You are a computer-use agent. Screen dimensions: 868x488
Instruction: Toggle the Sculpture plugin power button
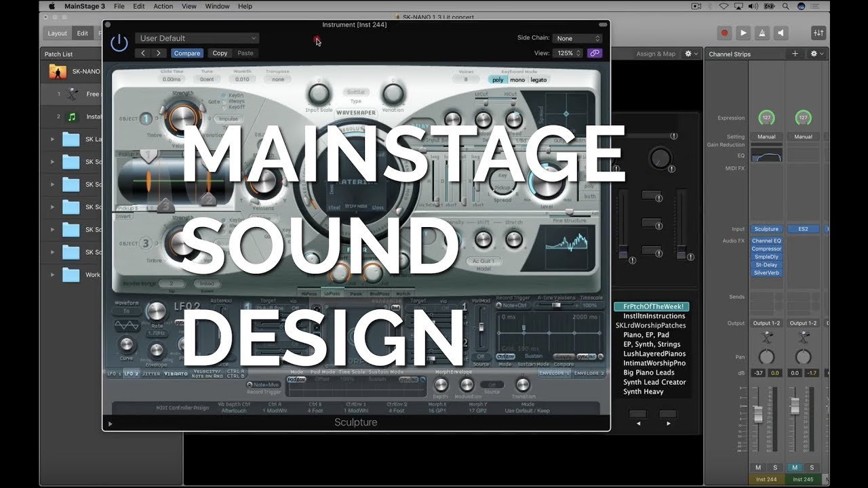[x=119, y=43]
